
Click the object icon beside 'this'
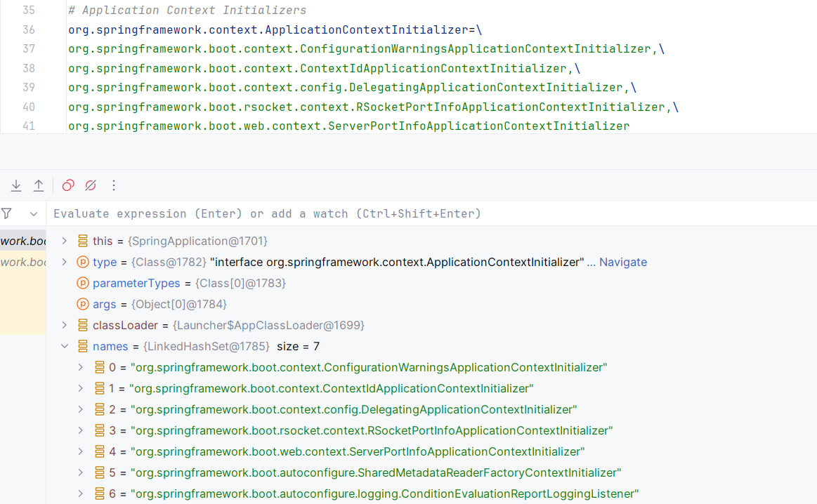(83, 241)
